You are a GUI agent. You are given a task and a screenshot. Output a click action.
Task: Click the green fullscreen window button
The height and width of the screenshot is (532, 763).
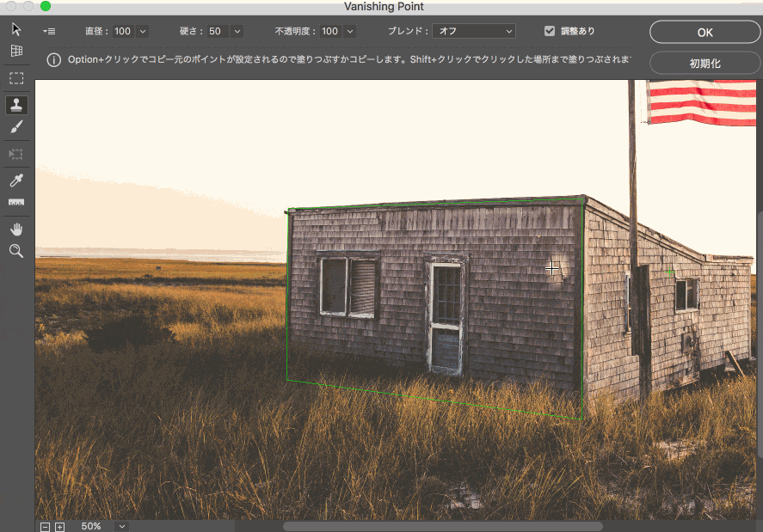(x=46, y=6)
